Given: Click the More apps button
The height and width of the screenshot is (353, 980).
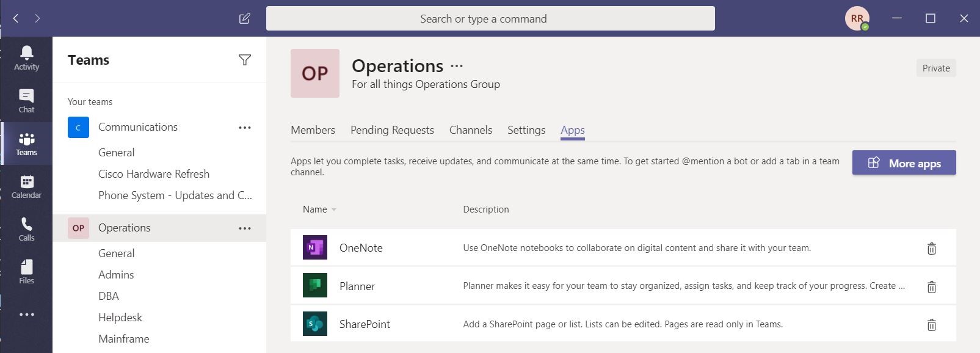Looking at the screenshot, I should click(x=904, y=162).
